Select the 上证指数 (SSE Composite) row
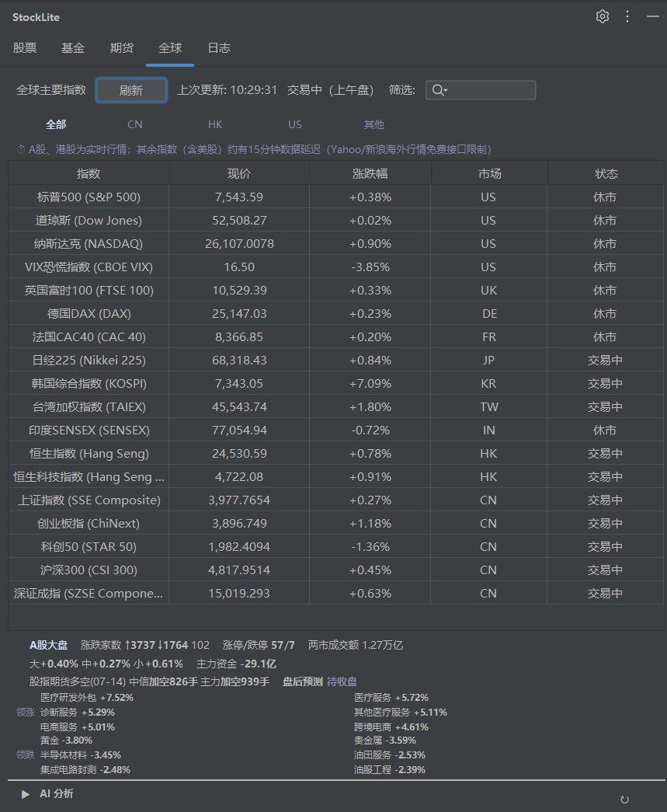Image resolution: width=667 pixels, height=812 pixels. 335,500
